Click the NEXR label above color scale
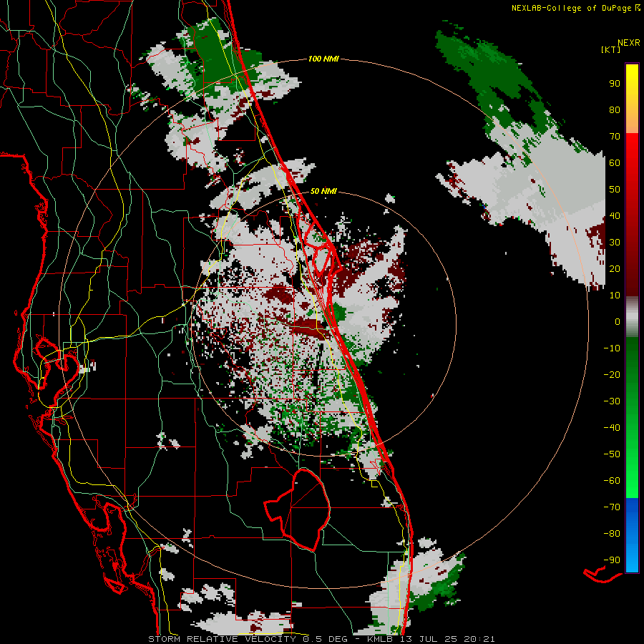Image resolution: width=644 pixels, height=644 pixels. click(629, 43)
